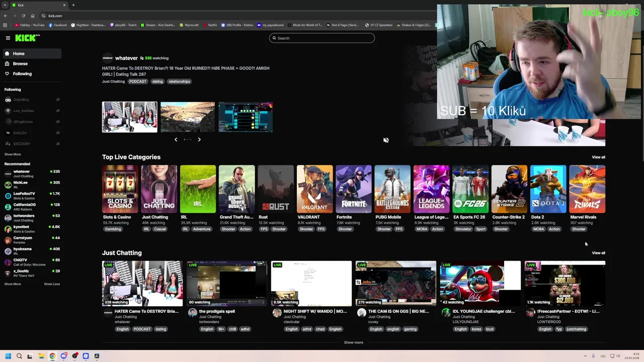Viewport: 644px width, 362px height.
Task: Open recommended channel kyootbot
Action: [31, 229]
